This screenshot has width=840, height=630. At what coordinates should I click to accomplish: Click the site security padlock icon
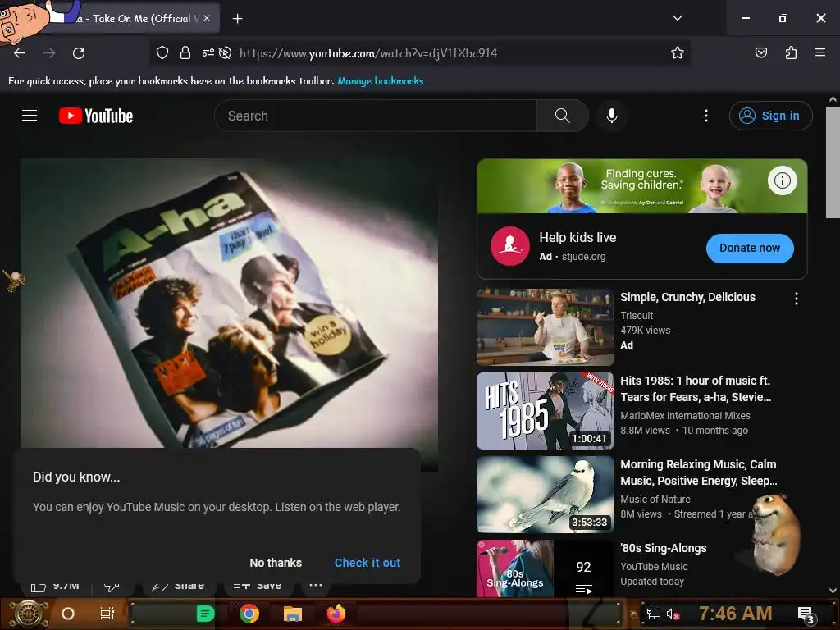click(x=185, y=52)
